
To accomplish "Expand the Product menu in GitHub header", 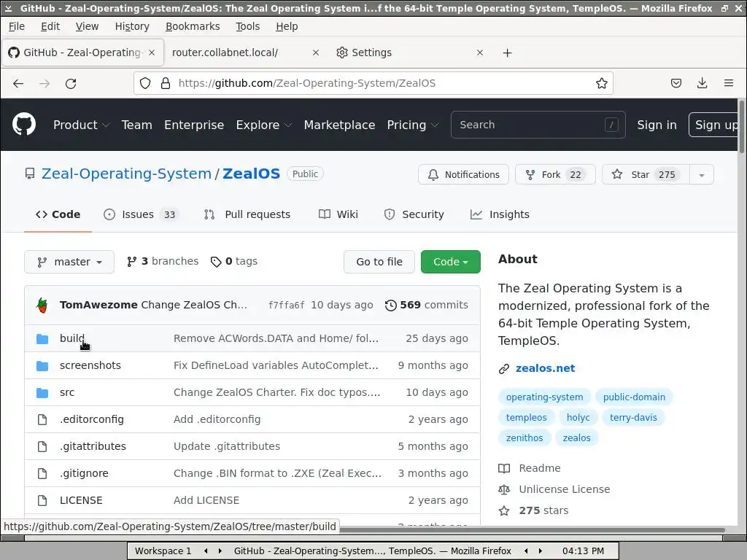I will [x=81, y=125].
